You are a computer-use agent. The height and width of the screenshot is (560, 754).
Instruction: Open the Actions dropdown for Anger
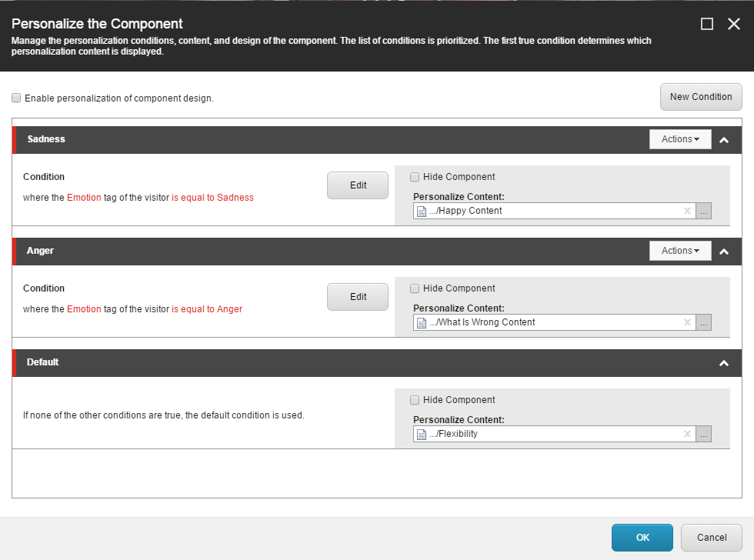pos(680,251)
